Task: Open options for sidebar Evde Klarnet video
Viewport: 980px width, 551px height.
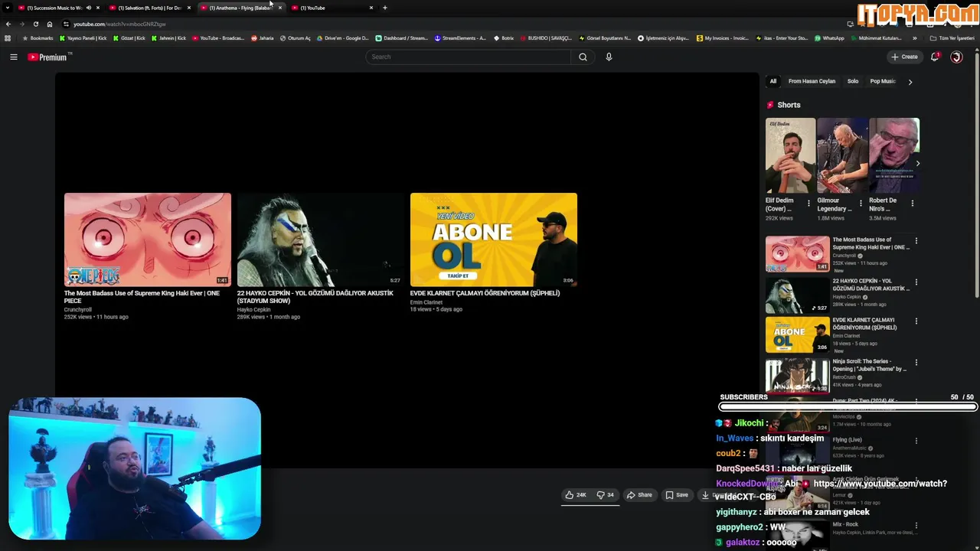Action: 916,321
